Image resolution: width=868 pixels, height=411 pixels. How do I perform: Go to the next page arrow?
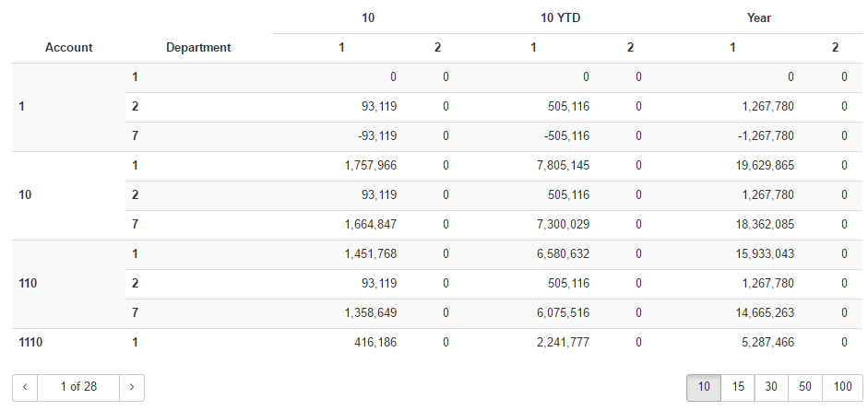[x=132, y=387]
